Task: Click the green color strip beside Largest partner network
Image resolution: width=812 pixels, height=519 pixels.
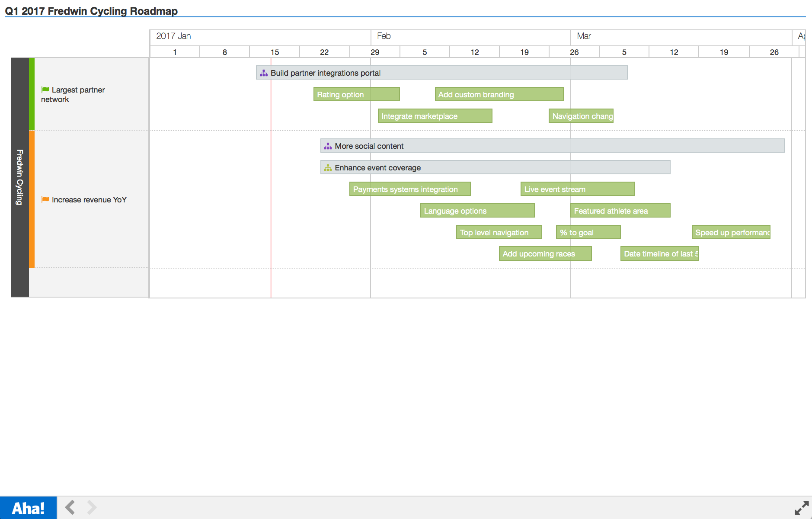Action: pos(32,94)
